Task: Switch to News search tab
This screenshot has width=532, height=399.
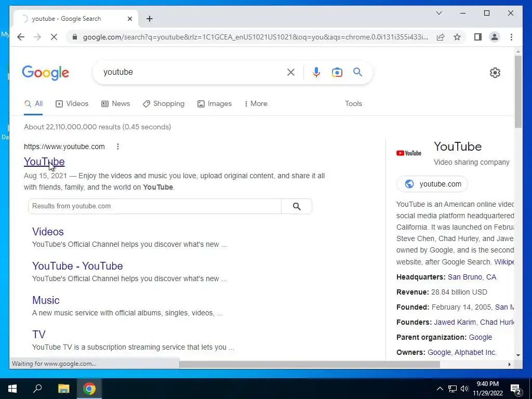Action: click(116, 104)
